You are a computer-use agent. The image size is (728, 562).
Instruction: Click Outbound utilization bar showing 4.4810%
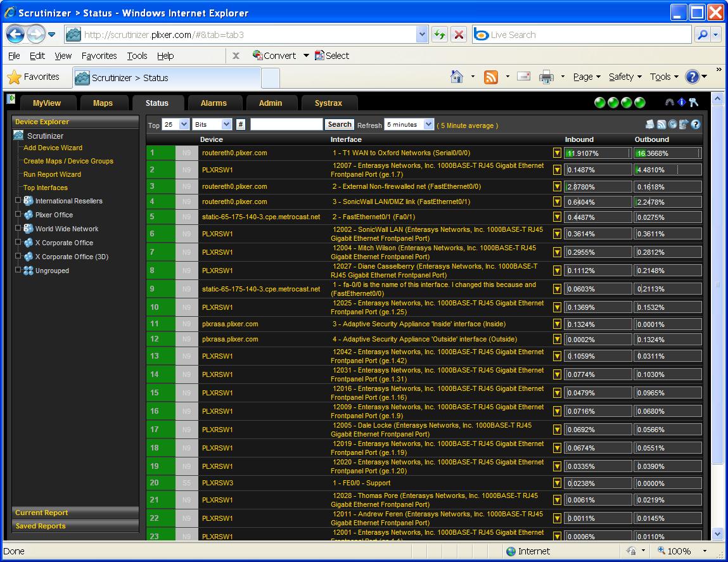[668, 170]
